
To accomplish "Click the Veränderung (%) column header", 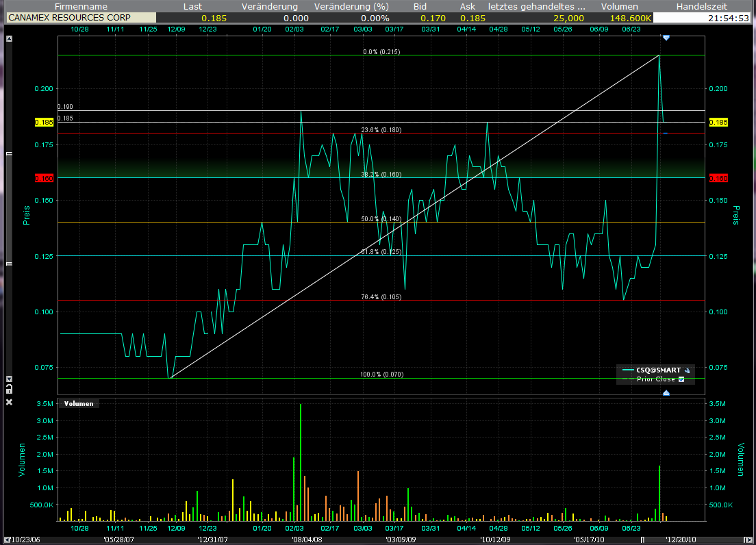I will pyautogui.click(x=351, y=6).
